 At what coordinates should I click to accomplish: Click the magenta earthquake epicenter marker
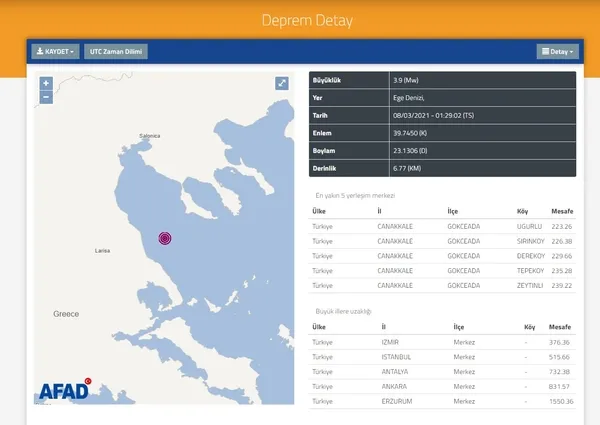pyautogui.click(x=165, y=238)
